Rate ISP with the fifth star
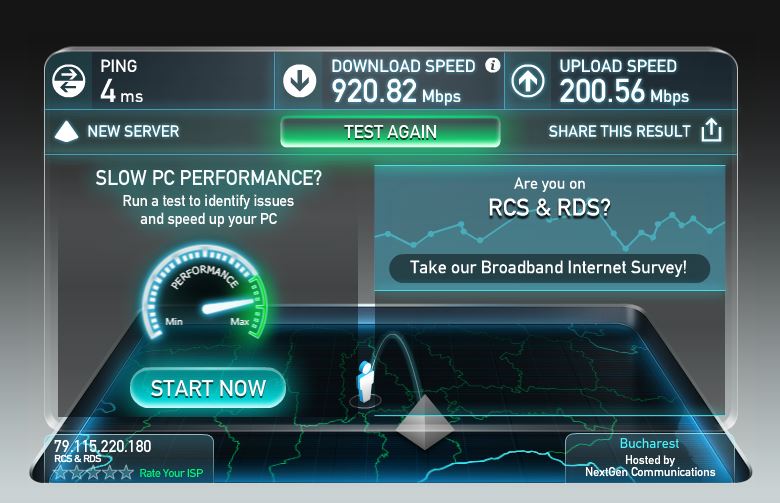Screen dimensions: 780x503 (x=126, y=472)
